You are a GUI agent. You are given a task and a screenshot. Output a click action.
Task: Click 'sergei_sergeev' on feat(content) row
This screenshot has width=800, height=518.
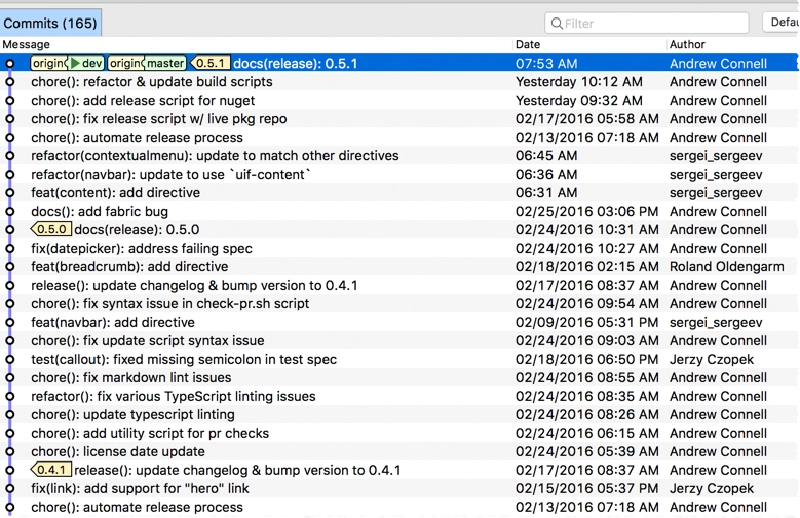pyautogui.click(x=716, y=192)
